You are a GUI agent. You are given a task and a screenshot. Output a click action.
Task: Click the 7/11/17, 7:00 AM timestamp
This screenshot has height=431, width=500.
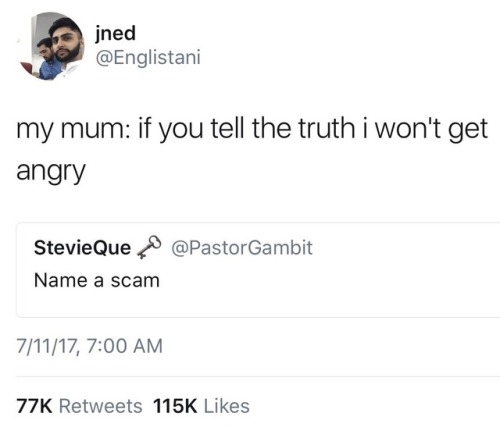click(x=90, y=346)
